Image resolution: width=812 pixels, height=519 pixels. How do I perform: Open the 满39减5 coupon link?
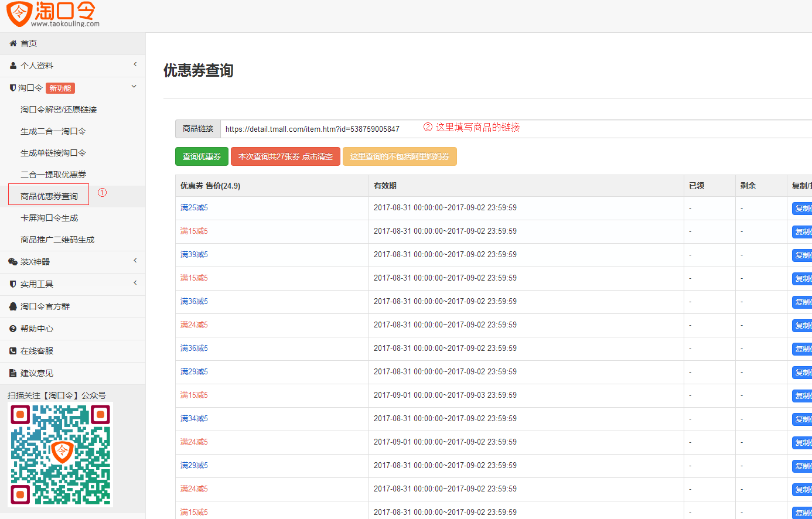click(194, 255)
